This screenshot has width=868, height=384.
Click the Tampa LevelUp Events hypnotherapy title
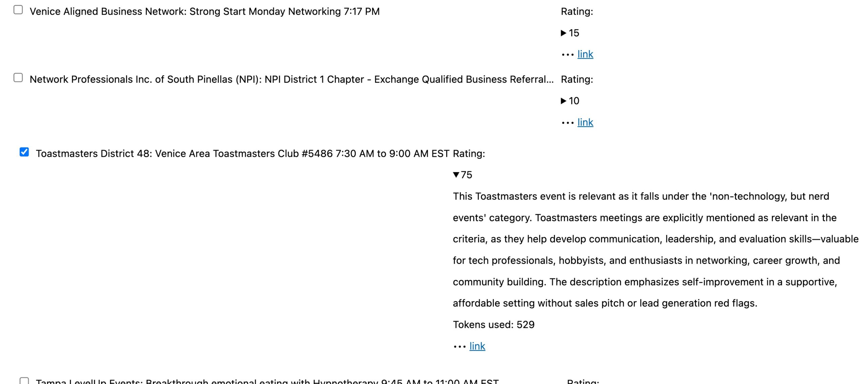[x=267, y=381]
